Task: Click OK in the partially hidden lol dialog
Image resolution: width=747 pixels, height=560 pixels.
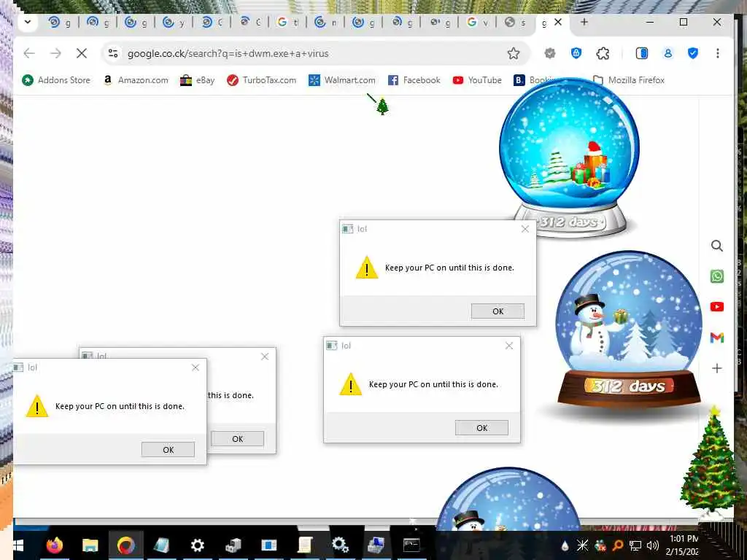Action: [237, 438]
